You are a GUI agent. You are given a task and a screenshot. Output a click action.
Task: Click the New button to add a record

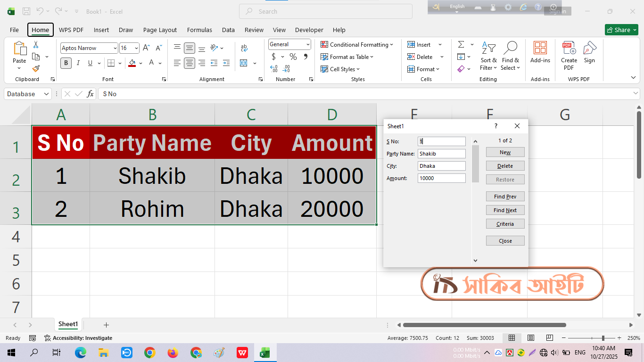[x=505, y=152]
